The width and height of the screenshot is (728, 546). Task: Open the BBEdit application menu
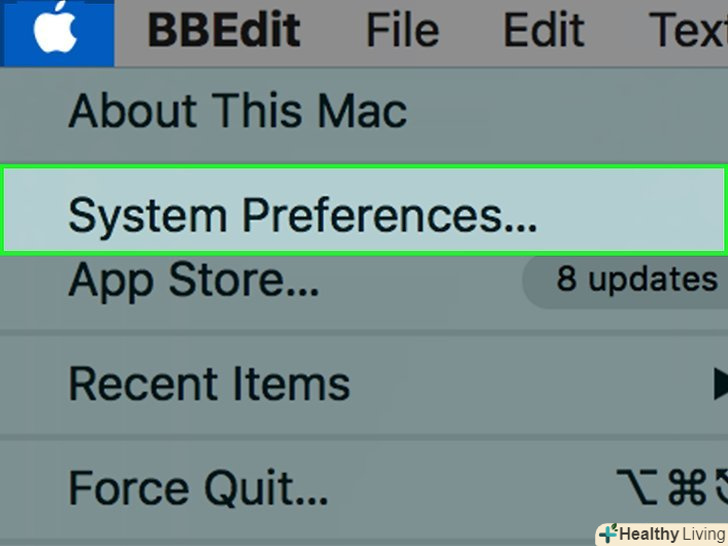223,31
